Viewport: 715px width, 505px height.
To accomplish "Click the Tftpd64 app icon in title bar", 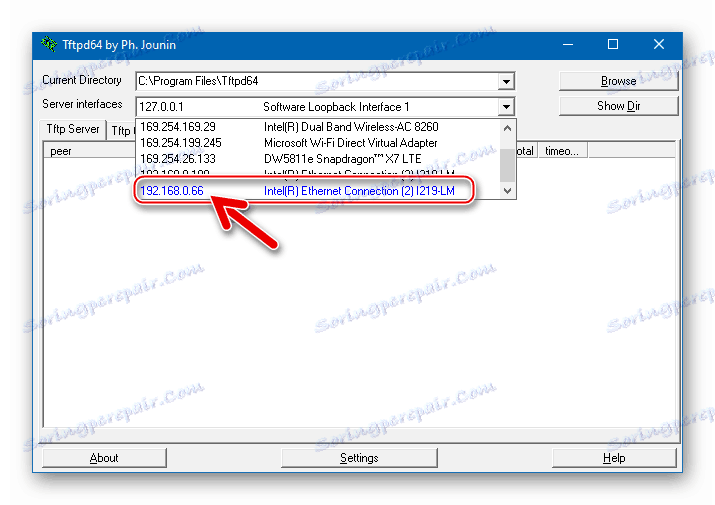I will 49,44.
